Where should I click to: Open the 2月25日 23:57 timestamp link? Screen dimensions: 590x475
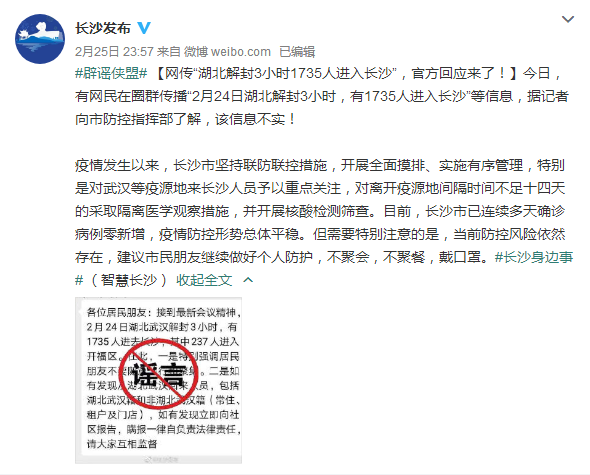(x=114, y=52)
